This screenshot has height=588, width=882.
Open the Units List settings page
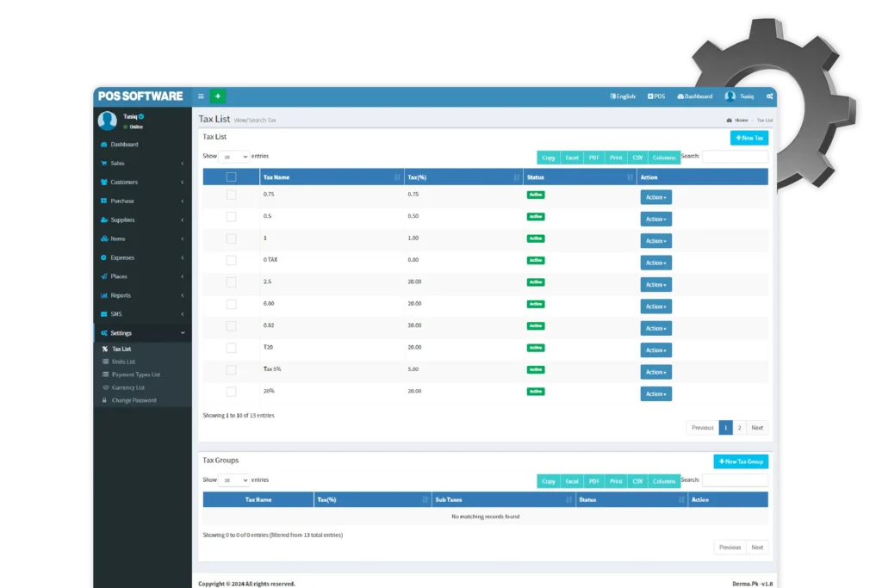(x=123, y=362)
